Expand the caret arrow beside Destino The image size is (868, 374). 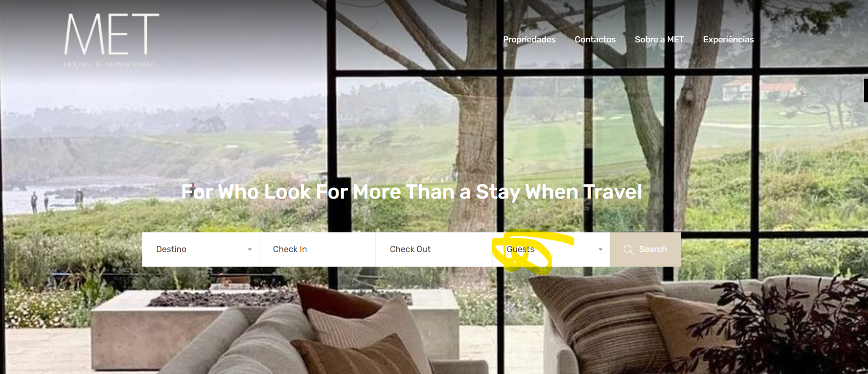click(249, 250)
